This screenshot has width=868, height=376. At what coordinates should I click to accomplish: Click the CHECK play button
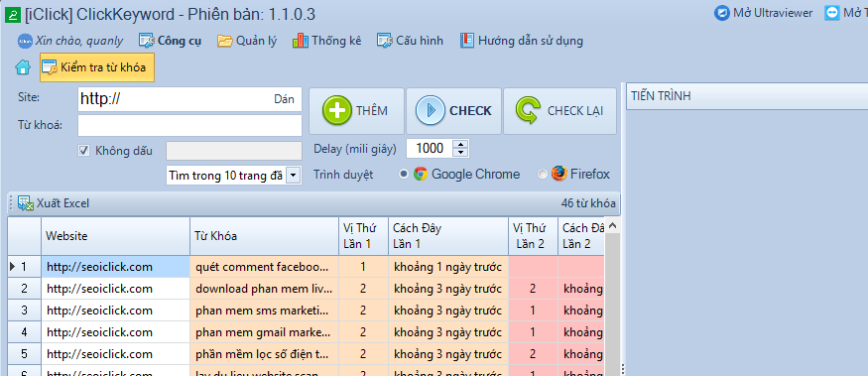click(454, 111)
